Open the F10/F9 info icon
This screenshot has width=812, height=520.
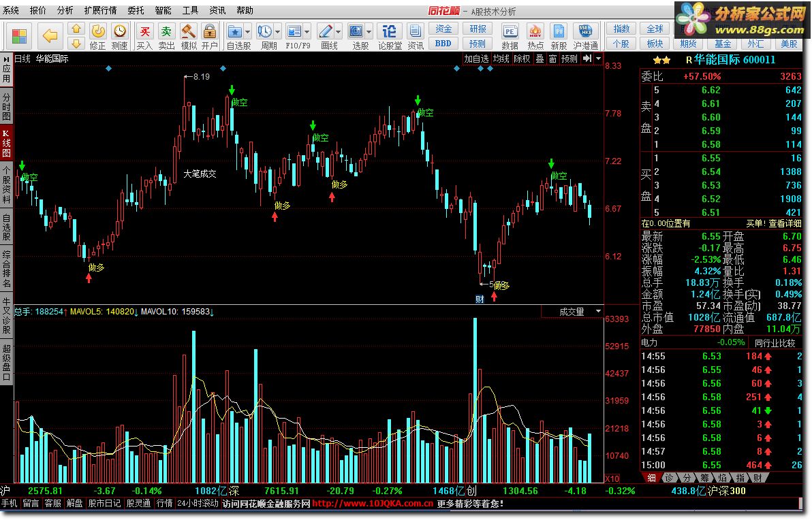point(294,31)
